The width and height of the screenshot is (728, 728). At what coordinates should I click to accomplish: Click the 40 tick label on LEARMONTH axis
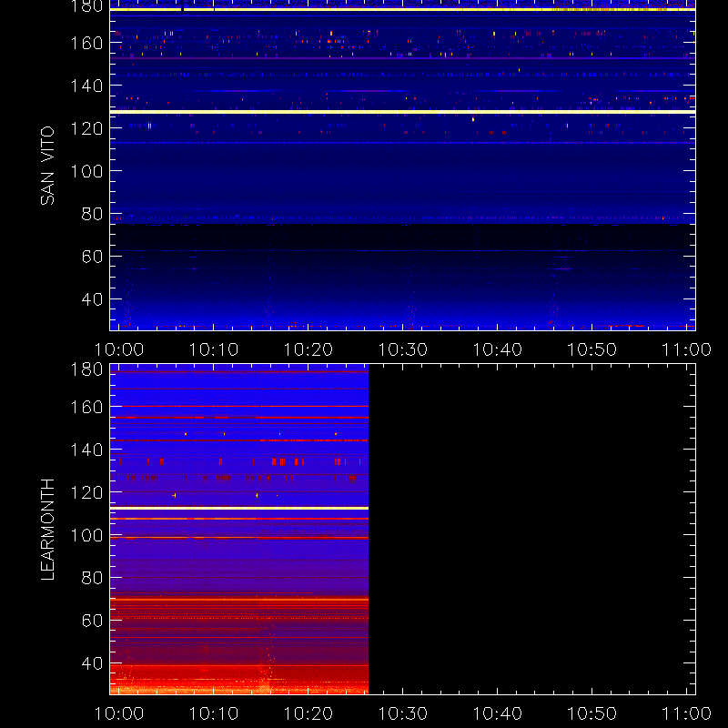[x=92, y=663]
